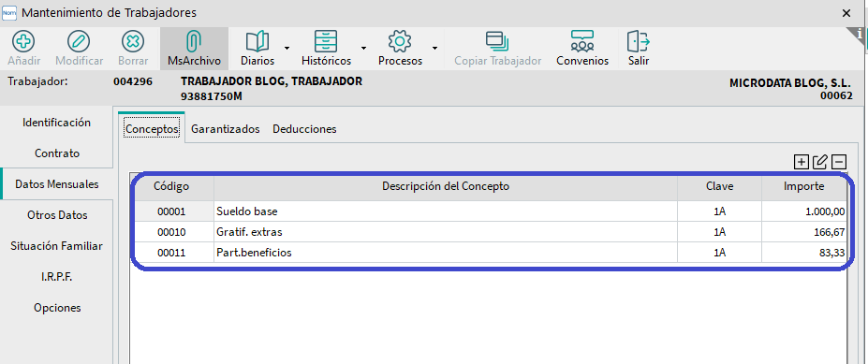Click the Añadir toolbar icon

coord(23,41)
